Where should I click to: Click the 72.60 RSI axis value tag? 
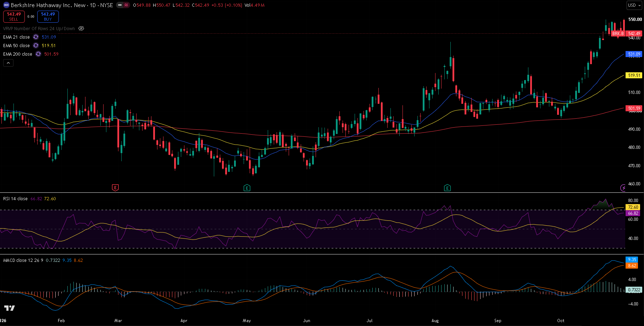[633, 207]
